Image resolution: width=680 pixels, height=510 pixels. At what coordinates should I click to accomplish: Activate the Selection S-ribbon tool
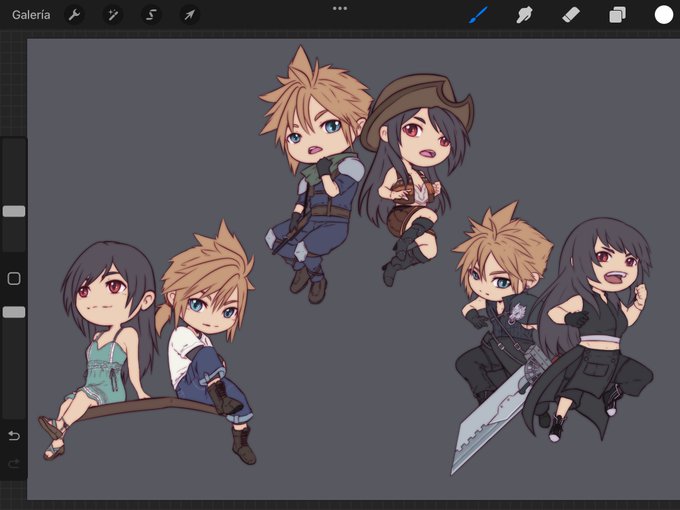tap(151, 15)
